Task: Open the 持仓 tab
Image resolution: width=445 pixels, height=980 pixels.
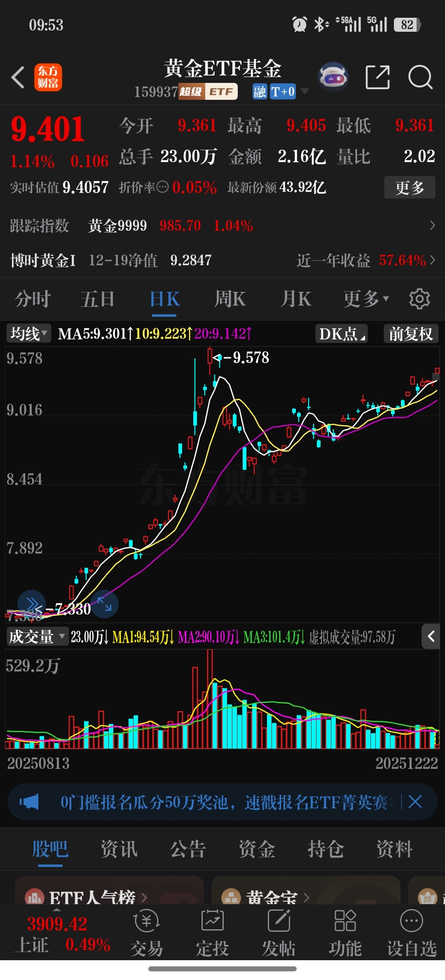Action: (x=326, y=849)
